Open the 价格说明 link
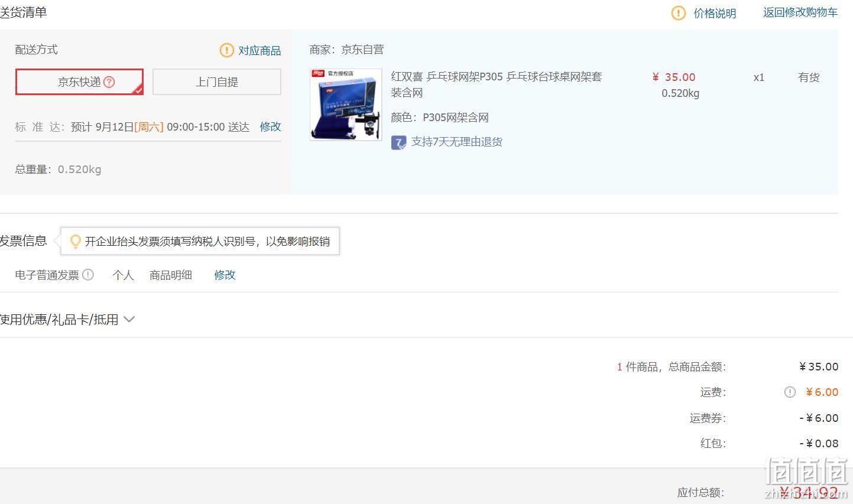The image size is (853, 504). pyautogui.click(x=715, y=13)
